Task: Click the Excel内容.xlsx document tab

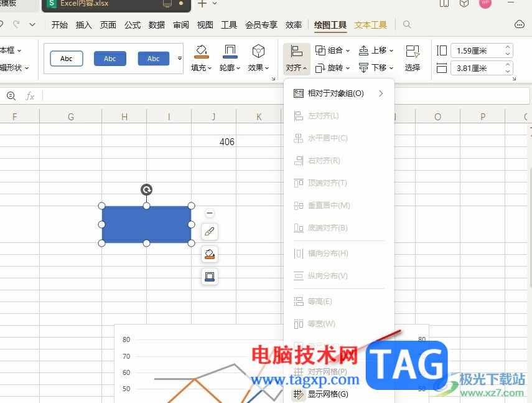Action: (116, 4)
